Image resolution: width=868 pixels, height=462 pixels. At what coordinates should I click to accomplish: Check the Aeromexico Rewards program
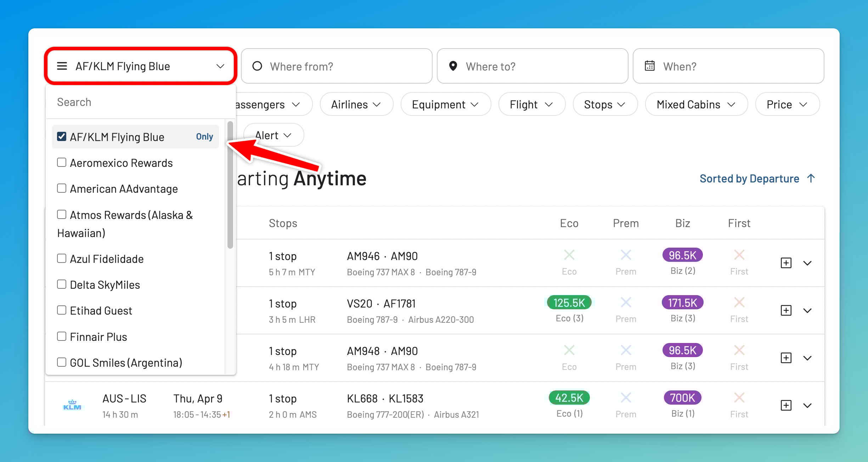[62, 162]
